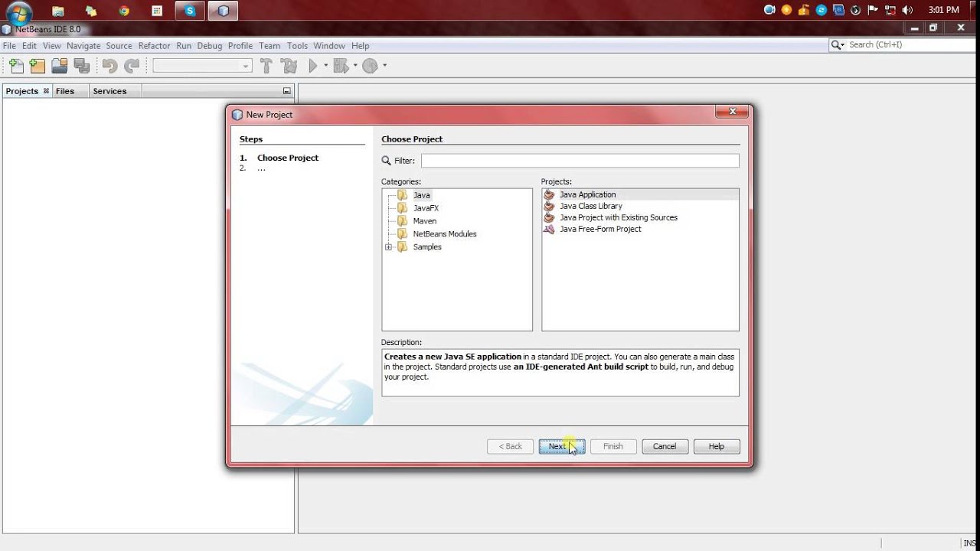Image resolution: width=980 pixels, height=551 pixels.
Task: Close the Projects tab with its x
Action: (46, 90)
